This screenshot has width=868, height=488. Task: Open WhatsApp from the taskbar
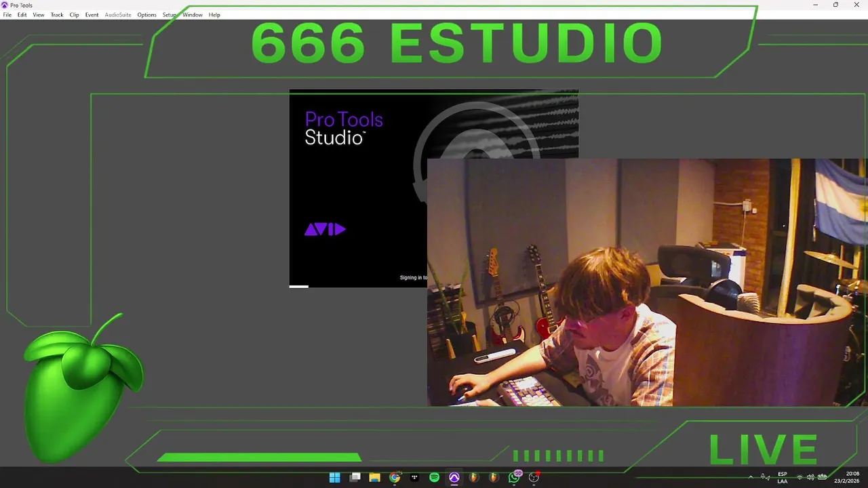pyautogui.click(x=514, y=478)
